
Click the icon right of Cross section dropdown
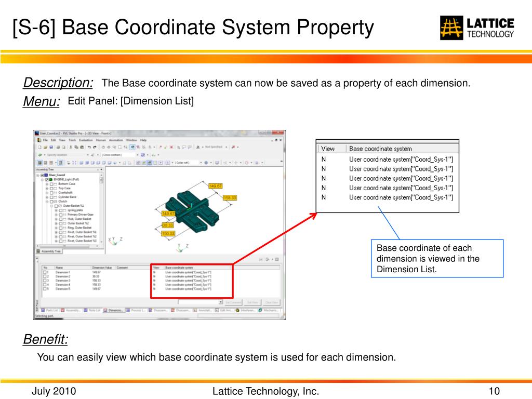(x=143, y=155)
